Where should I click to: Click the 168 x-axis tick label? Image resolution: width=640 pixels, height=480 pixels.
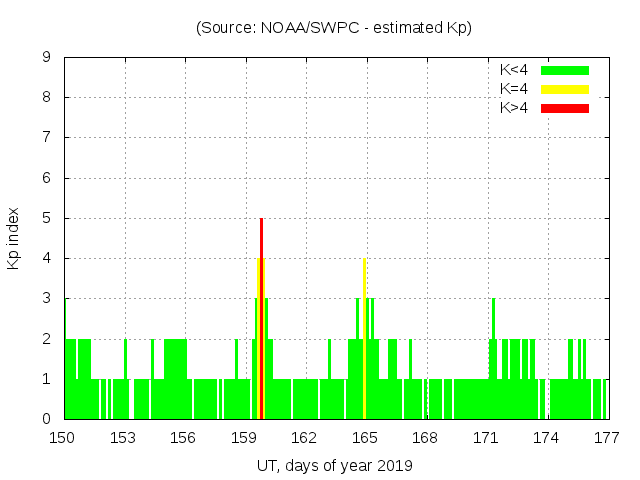pyautogui.click(x=425, y=437)
